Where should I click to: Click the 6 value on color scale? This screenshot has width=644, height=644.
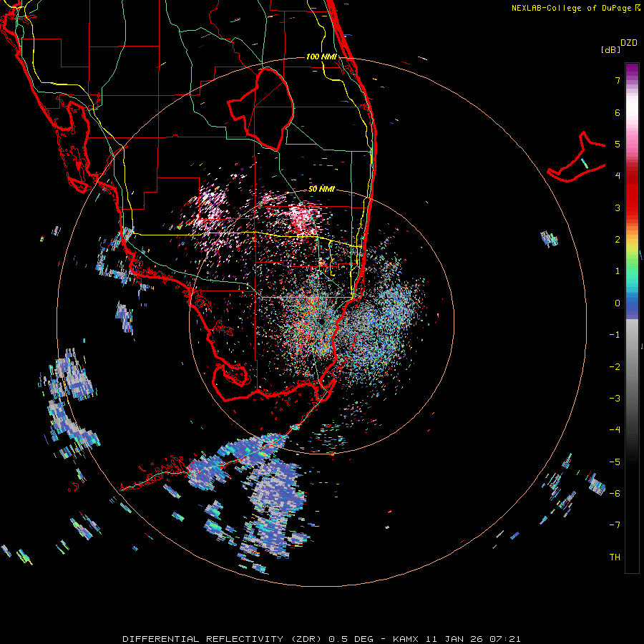click(x=618, y=112)
